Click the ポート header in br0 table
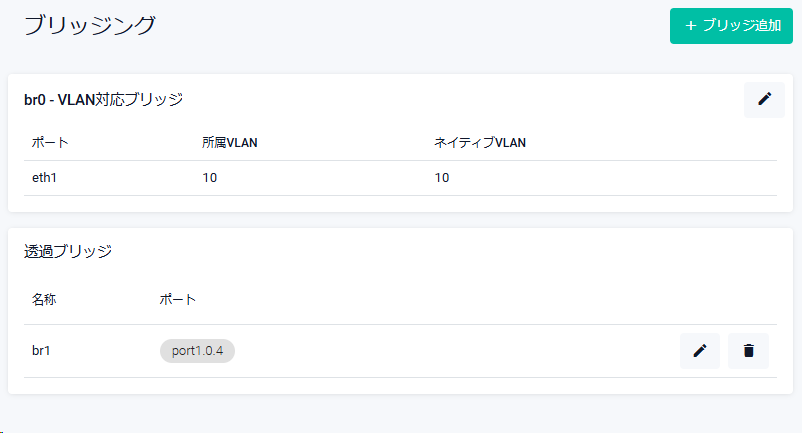Image resolution: width=802 pixels, height=433 pixels. (x=50, y=143)
